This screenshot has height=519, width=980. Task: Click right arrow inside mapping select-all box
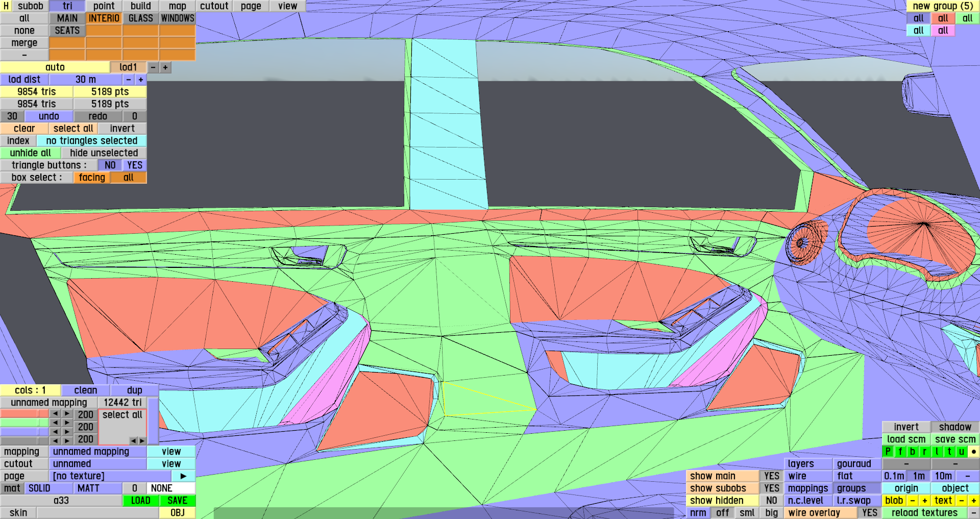tap(141, 440)
